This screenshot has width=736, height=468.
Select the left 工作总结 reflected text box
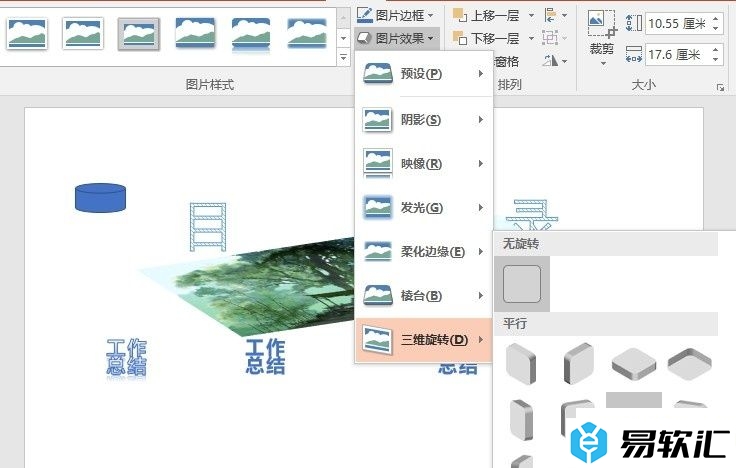click(x=127, y=358)
